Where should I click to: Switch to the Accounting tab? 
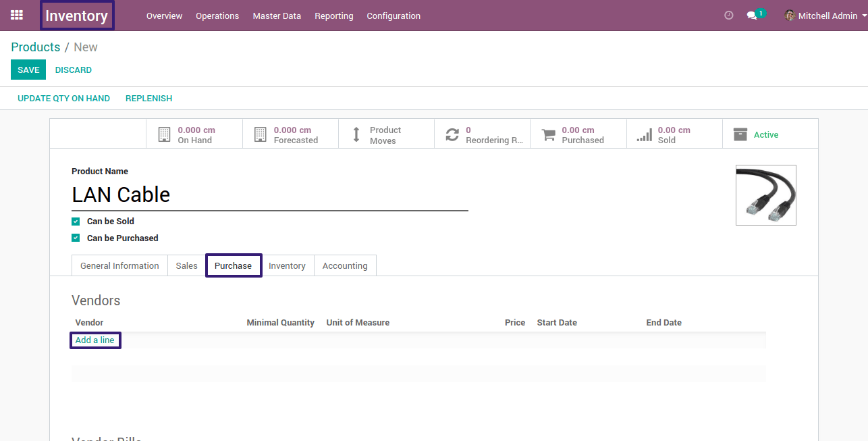345,265
